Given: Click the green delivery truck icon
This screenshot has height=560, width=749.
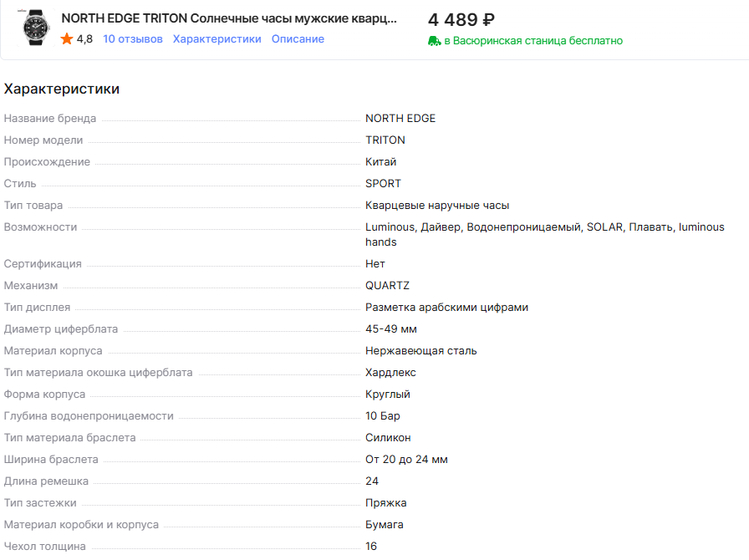Looking at the screenshot, I should point(434,40).
